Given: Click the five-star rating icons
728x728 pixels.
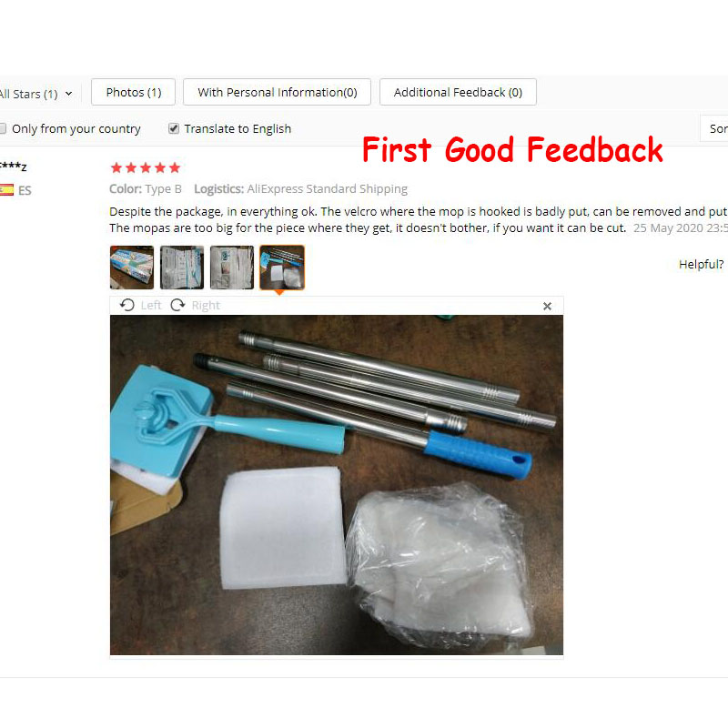Looking at the screenshot, I should [146, 167].
